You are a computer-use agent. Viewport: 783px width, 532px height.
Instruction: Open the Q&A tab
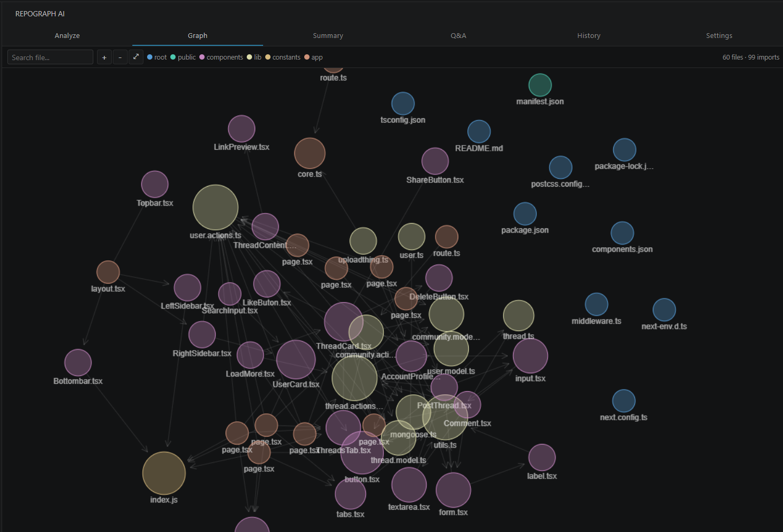pos(458,35)
